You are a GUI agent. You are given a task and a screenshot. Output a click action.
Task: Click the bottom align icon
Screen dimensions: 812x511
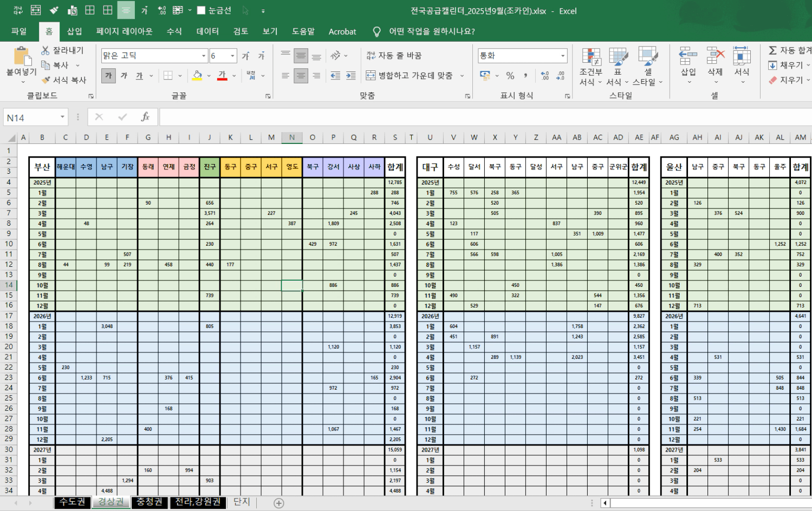pos(316,56)
